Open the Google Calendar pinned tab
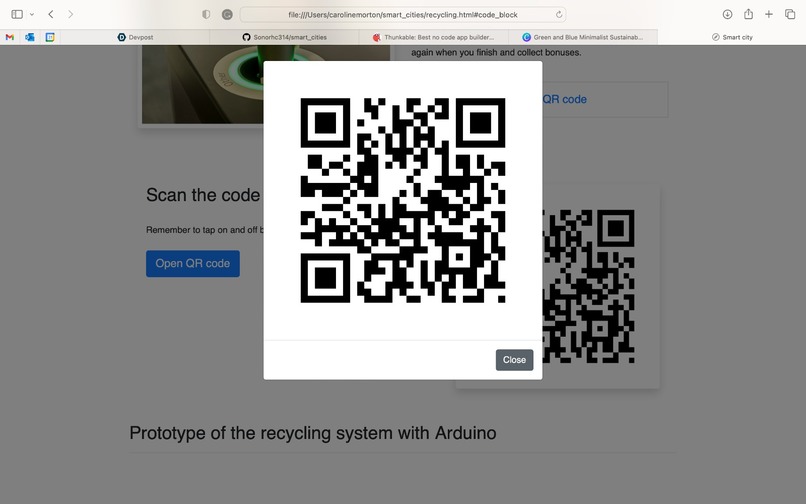Screen dimensions: 806x504 50,37
